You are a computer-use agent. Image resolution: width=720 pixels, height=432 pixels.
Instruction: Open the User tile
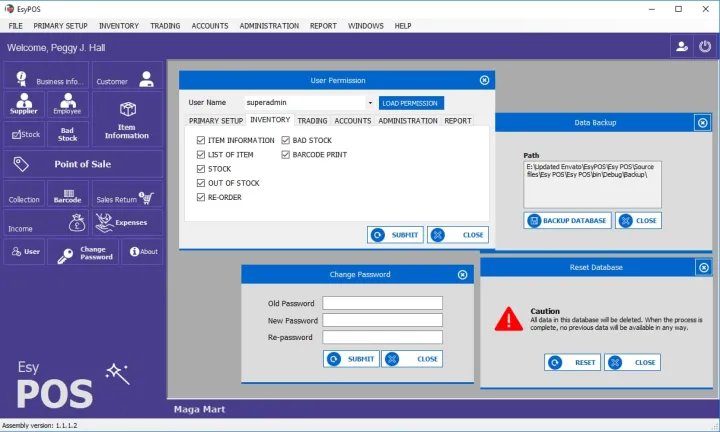[24, 252]
